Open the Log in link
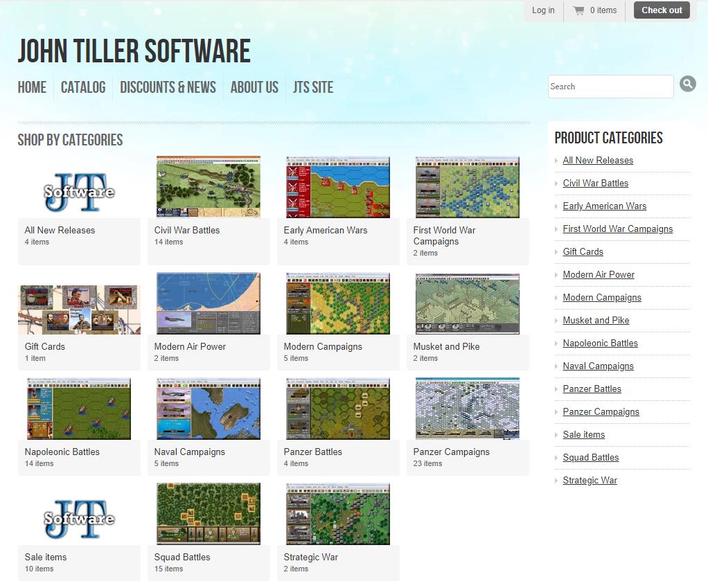The height and width of the screenshot is (588, 708). click(x=542, y=10)
